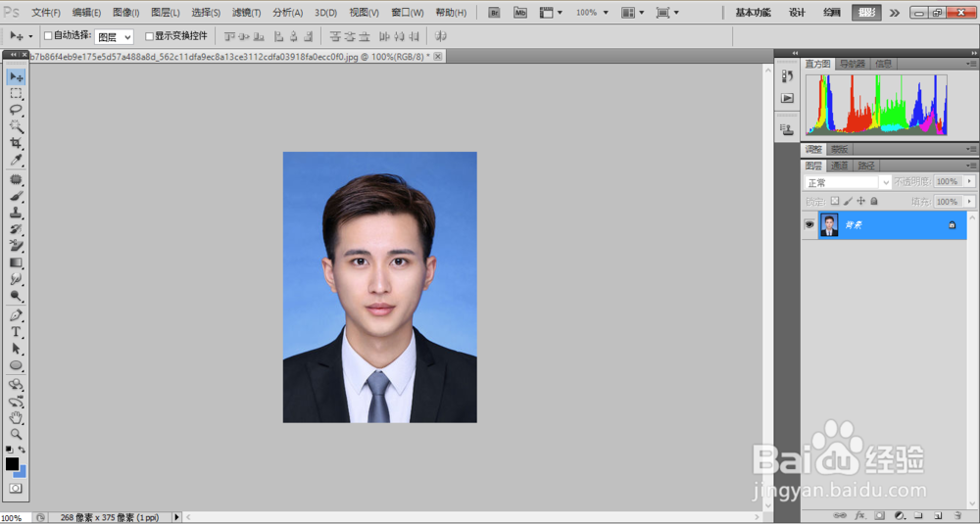Select the Rectangular Marquee tool
The width and height of the screenshot is (980, 524).
[x=16, y=94]
